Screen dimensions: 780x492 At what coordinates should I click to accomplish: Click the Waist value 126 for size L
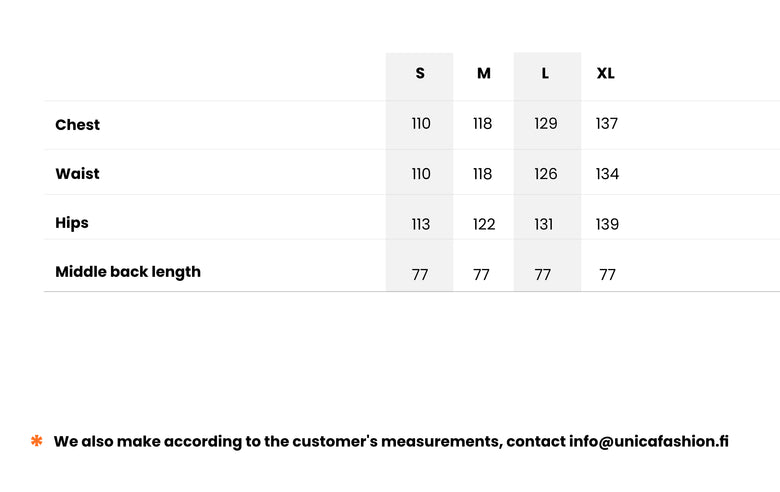(x=546, y=174)
